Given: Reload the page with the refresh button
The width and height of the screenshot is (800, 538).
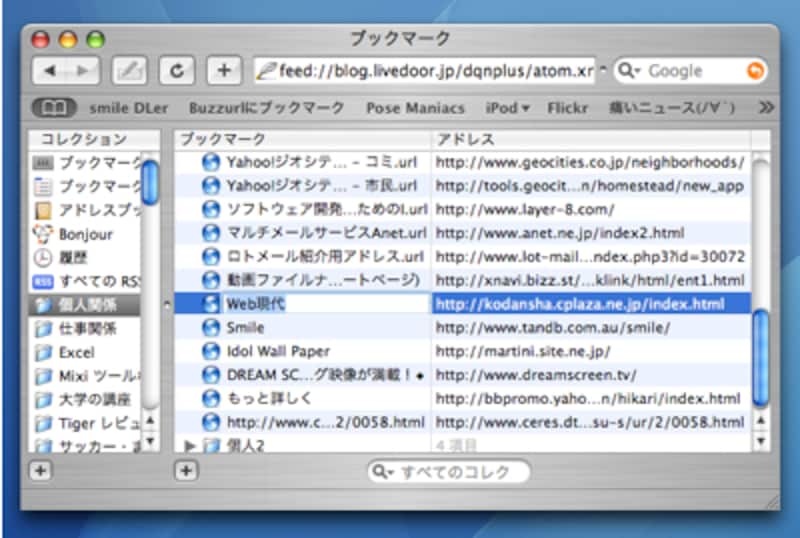Looking at the screenshot, I should point(177,70).
